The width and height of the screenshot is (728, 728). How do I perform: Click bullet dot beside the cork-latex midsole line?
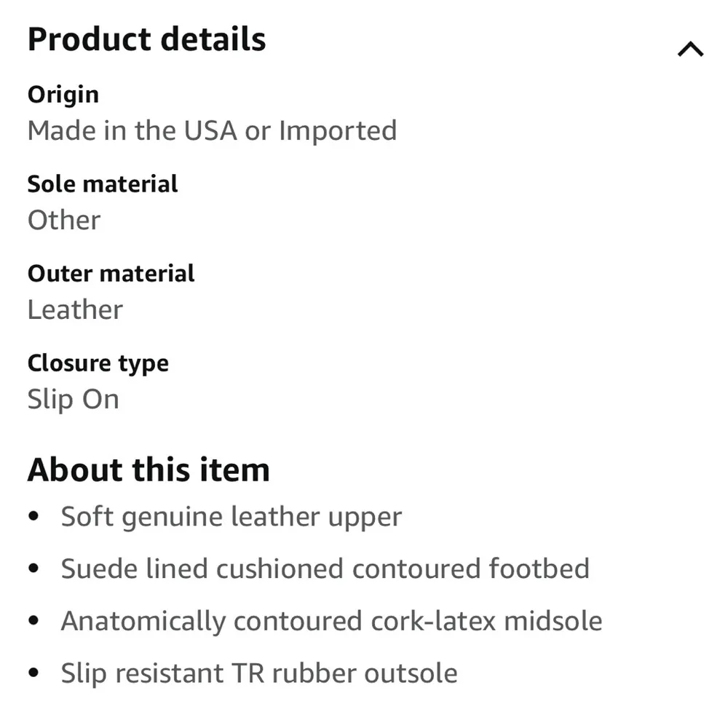pos(34,622)
